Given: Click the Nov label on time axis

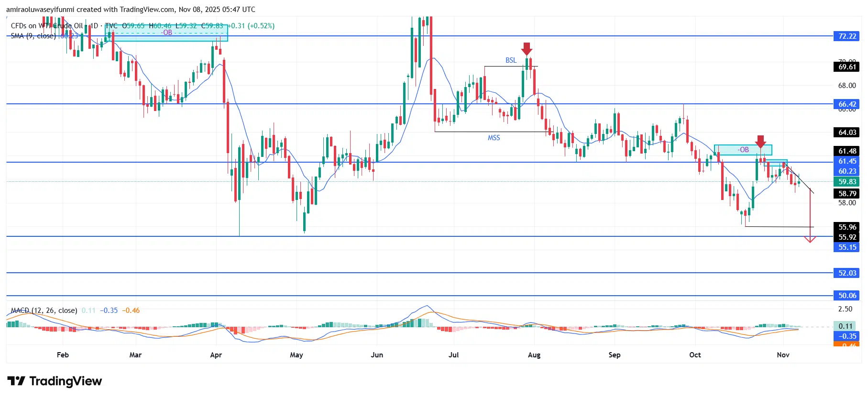Looking at the screenshot, I should click(783, 355).
